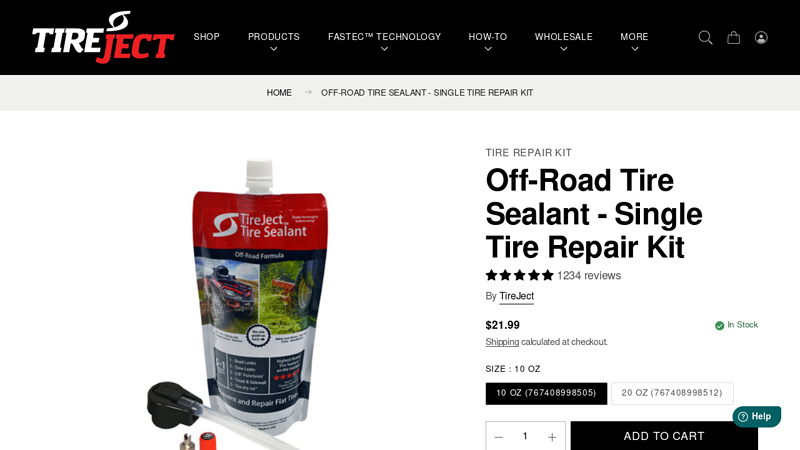Open the Wholesale menu

click(563, 41)
